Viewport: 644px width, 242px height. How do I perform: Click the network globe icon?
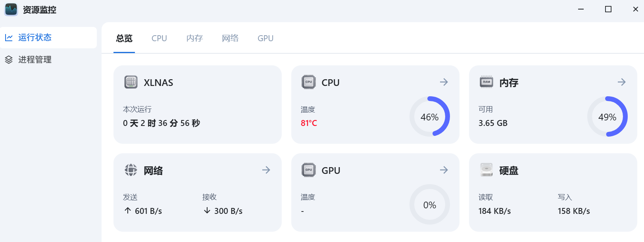pos(131,170)
